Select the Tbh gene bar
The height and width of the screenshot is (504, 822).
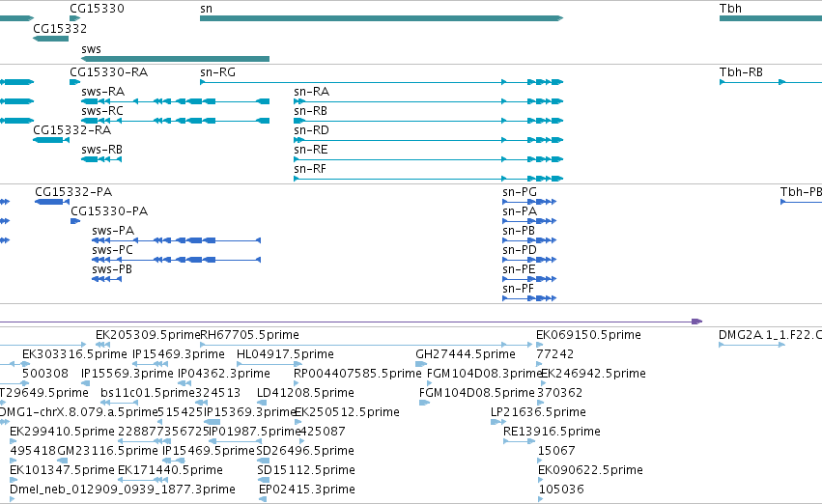pos(771,18)
